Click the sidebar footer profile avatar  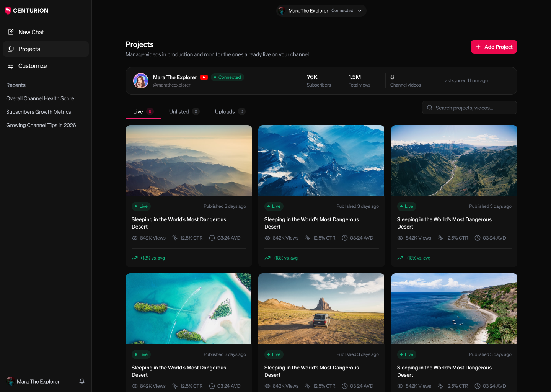click(11, 381)
